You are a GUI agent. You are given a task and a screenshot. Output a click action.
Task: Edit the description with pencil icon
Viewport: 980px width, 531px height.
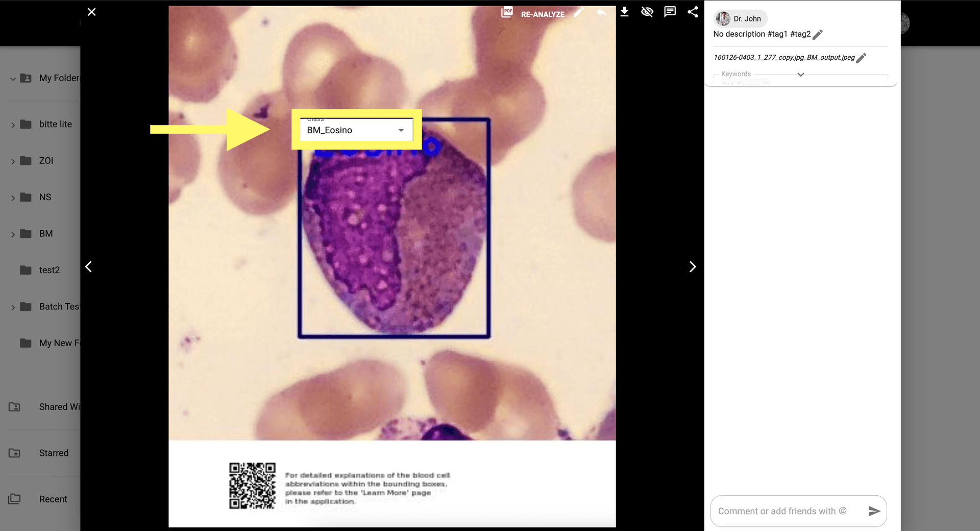pyautogui.click(x=818, y=35)
